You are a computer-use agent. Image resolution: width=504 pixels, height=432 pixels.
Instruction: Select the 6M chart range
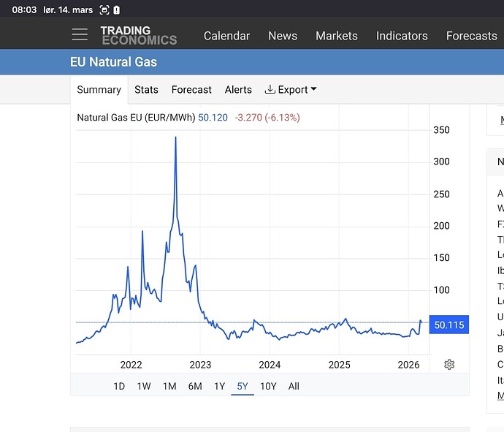pyautogui.click(x=195, y=386)
